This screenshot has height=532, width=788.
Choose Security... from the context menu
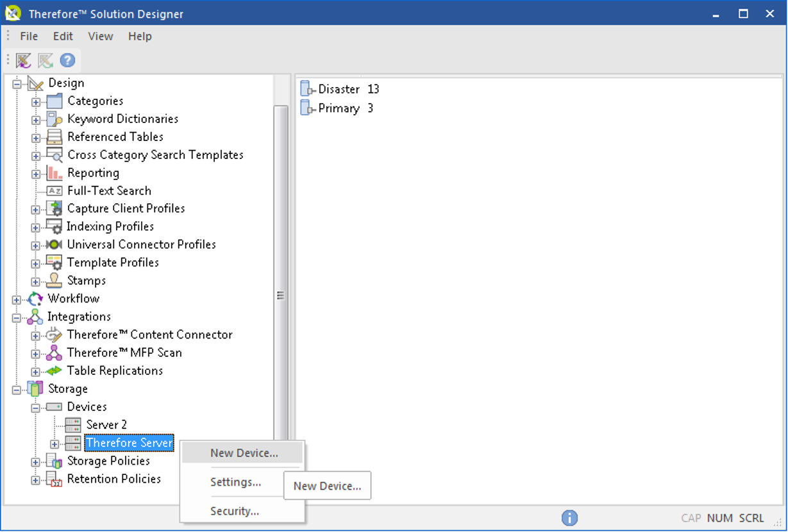234,511
